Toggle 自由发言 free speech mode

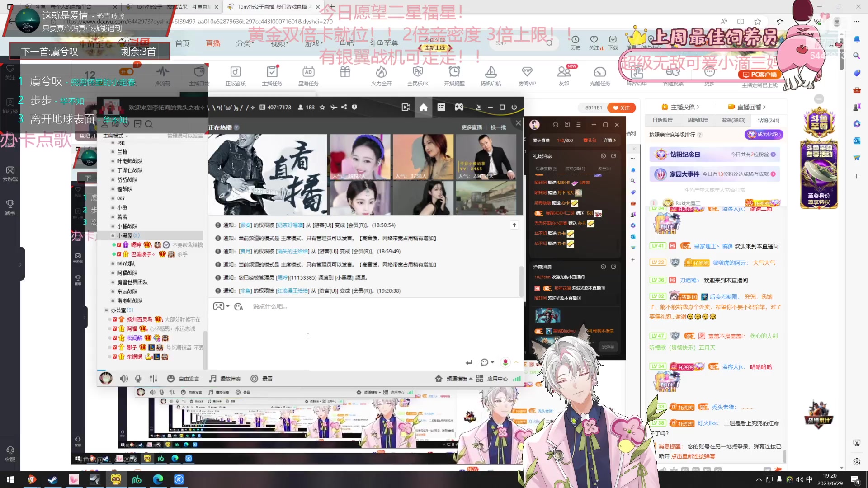coord(183,379)
